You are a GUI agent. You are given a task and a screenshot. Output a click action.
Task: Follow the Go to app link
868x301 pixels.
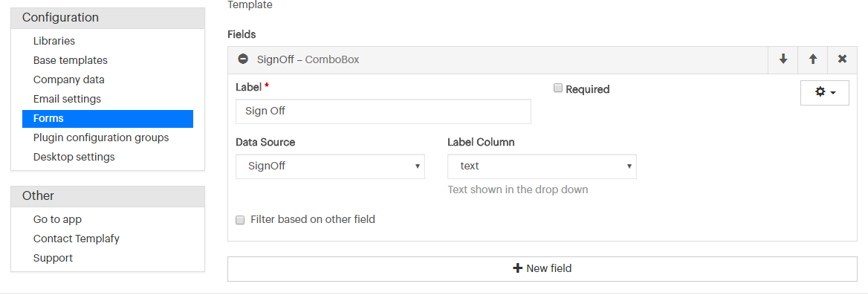tap(57, 219)
